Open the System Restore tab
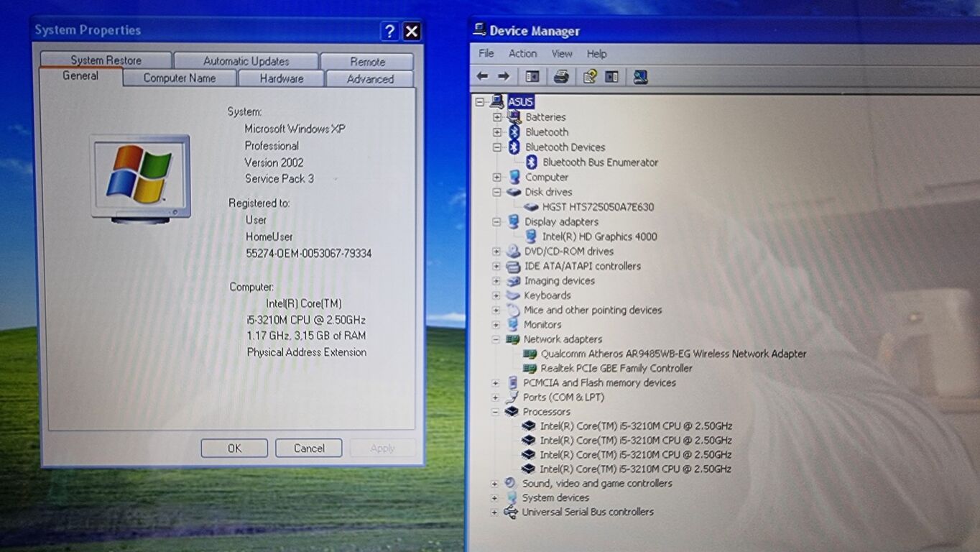 (x=106, y=60)
